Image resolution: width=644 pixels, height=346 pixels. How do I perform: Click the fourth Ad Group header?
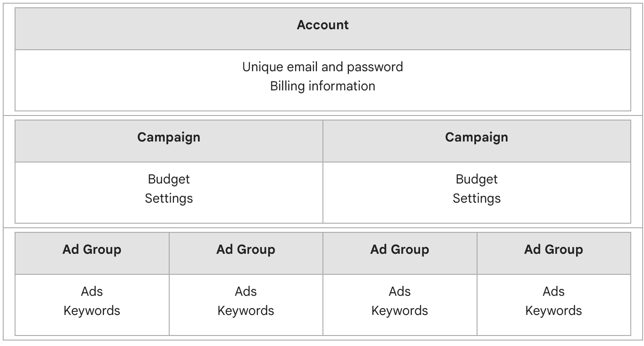[553, 250]
